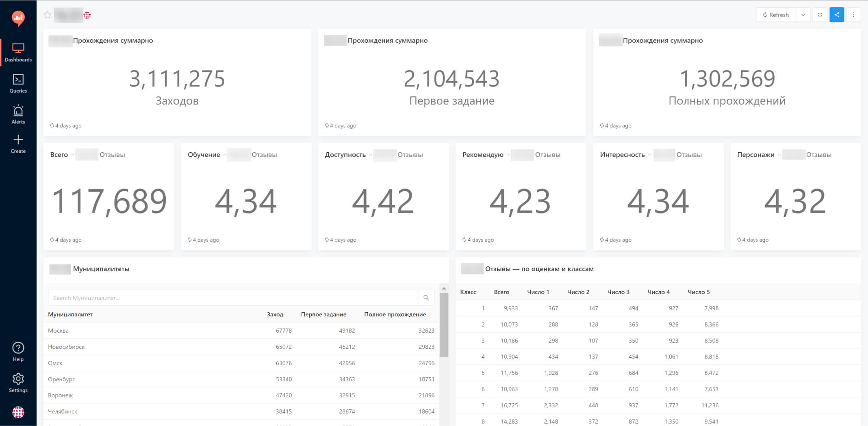Sort by the Первое задание column header
The image size is (868, 426).
click(323, 314)
